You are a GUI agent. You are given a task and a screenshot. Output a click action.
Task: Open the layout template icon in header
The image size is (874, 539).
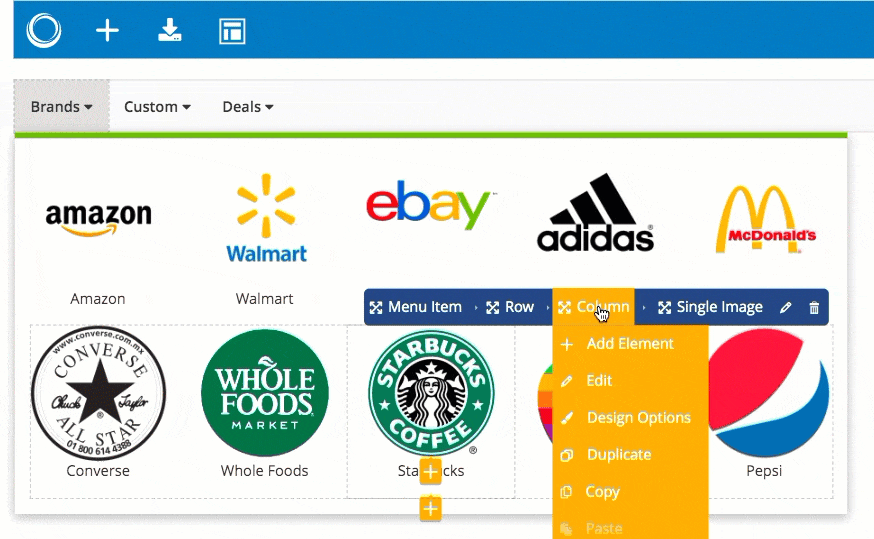pyautogui.click(x=232, y=31)
